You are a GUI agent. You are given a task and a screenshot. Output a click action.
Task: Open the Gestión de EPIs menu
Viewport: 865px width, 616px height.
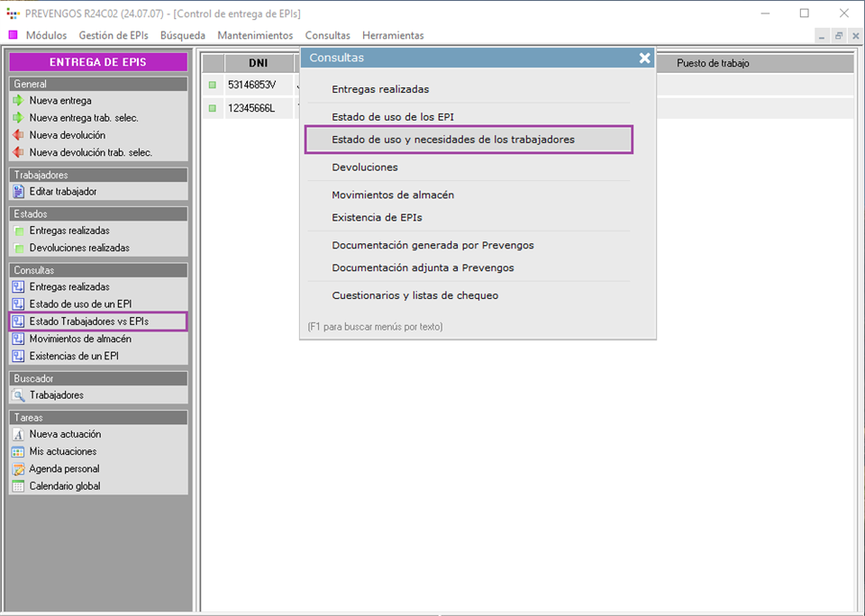pos(114,36)
